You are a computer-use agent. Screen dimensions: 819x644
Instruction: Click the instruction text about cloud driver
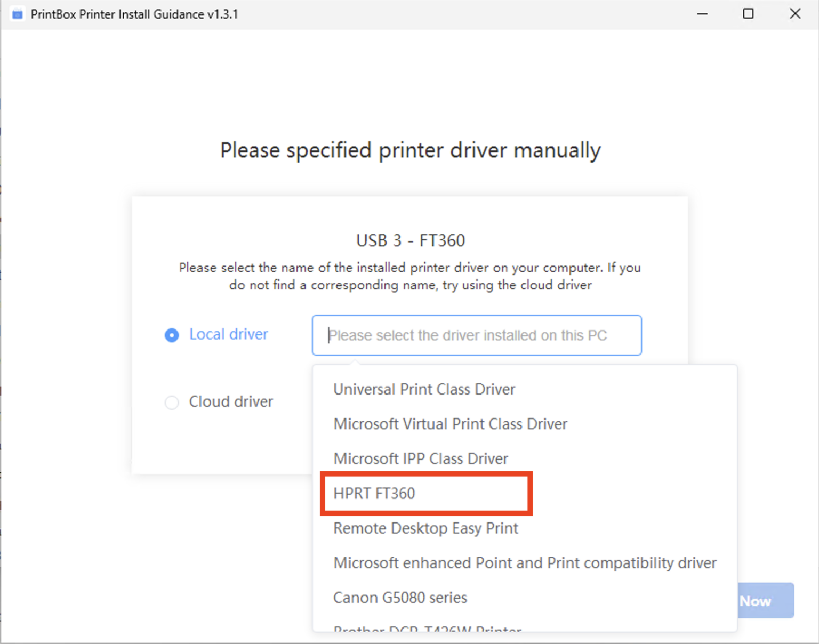point(409,276)
